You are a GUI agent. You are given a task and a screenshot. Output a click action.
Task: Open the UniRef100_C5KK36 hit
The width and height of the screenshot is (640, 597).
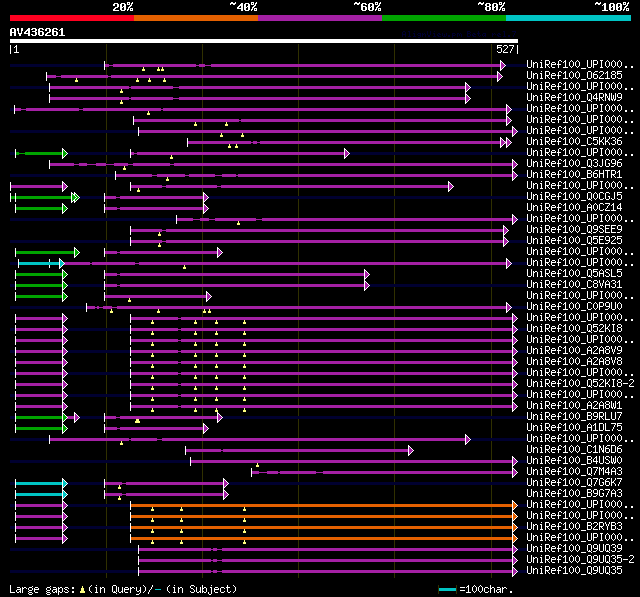click(574, 142)
